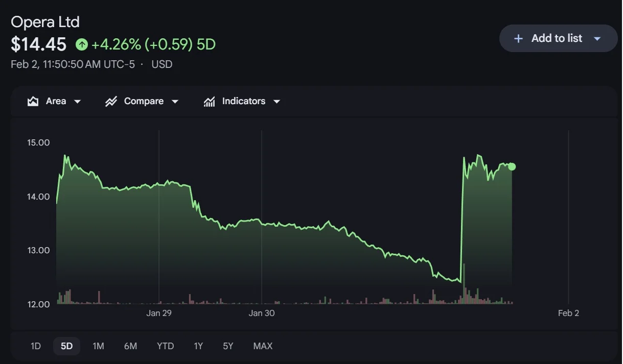
Task: Expand the Area dropdown arrow
Action: tap(78, 102)
